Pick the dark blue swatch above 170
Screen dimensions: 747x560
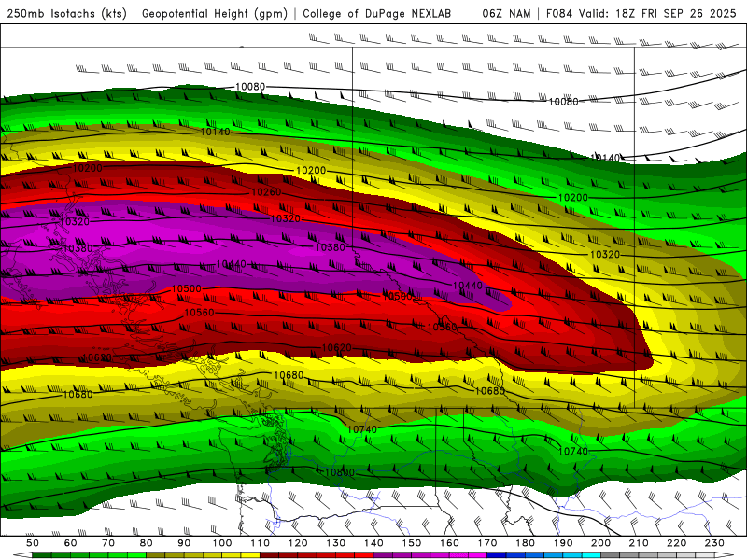click(x=497, y=555)
